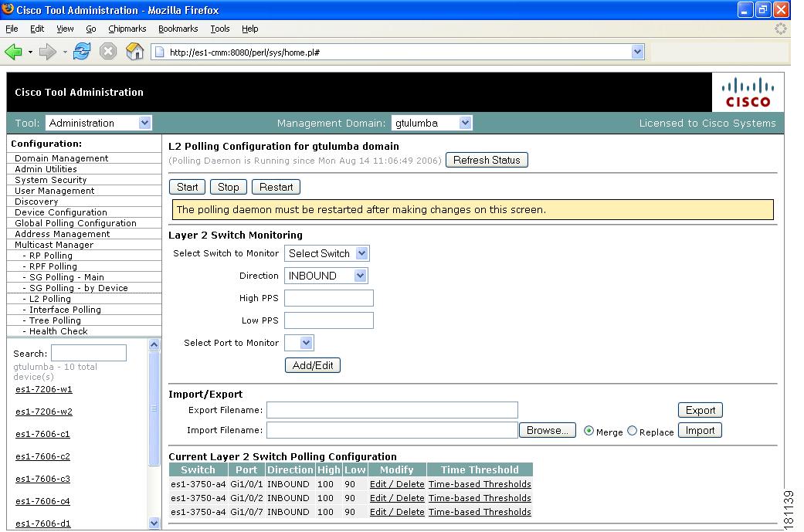Click the Stop loading icon
This screenshot has height=532, width=804.
(107, 52)
